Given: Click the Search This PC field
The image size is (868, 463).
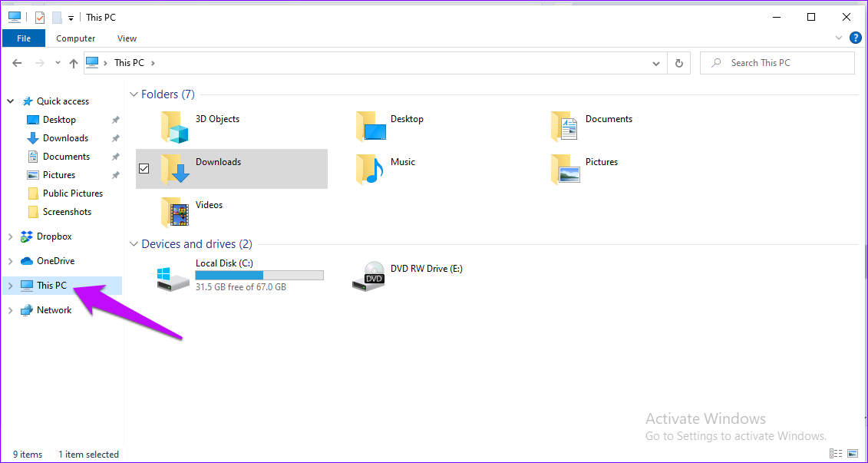Looking at the screenshot, I should pos(777,63).
